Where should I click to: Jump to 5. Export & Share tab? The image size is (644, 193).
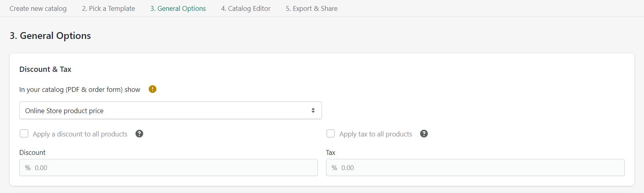pos(312,8)
